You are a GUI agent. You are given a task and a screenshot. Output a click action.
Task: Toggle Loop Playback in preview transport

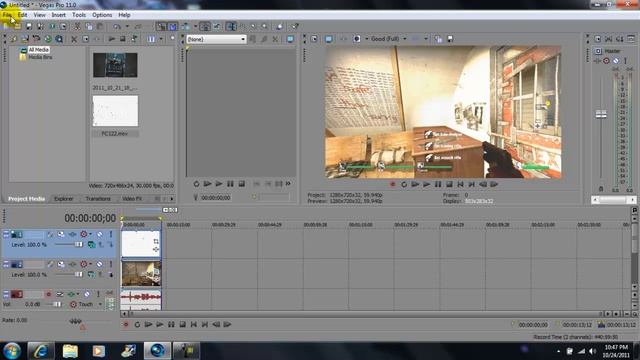pyautogui.click(x=404, y=184)
